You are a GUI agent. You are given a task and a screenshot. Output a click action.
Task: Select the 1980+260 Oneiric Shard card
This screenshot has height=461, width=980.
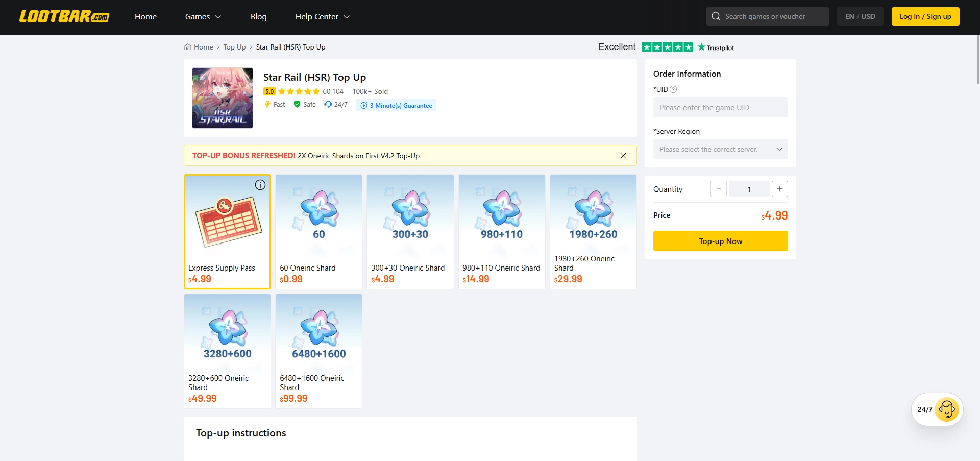point(593,232)
